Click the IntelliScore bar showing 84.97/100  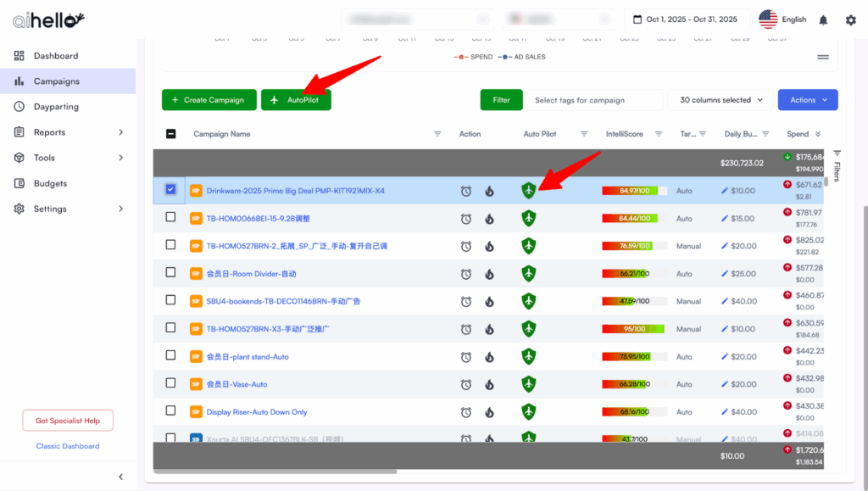634,191
